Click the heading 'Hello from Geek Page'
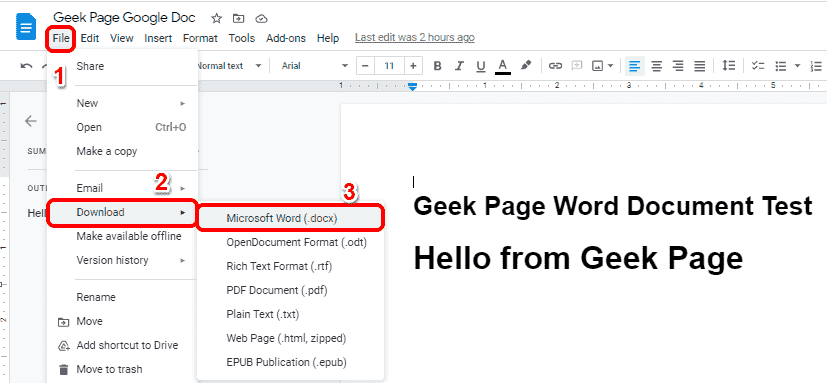This screenshot has height=383, width=827. tap(578, 258)
